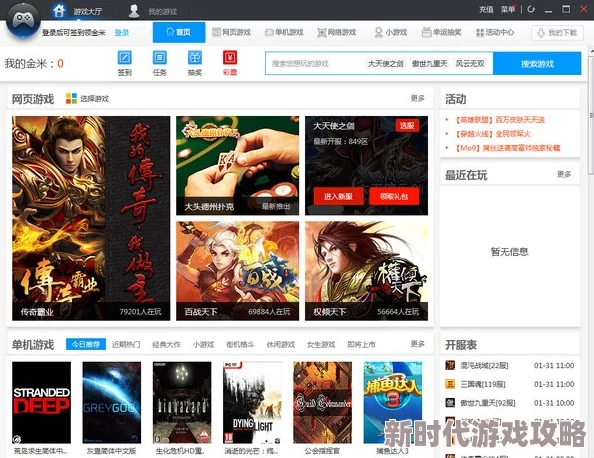The height and width of the screenshot is (458, 594).
Task: Select the 休闲游戏 tab
Action: click(280, 344)
